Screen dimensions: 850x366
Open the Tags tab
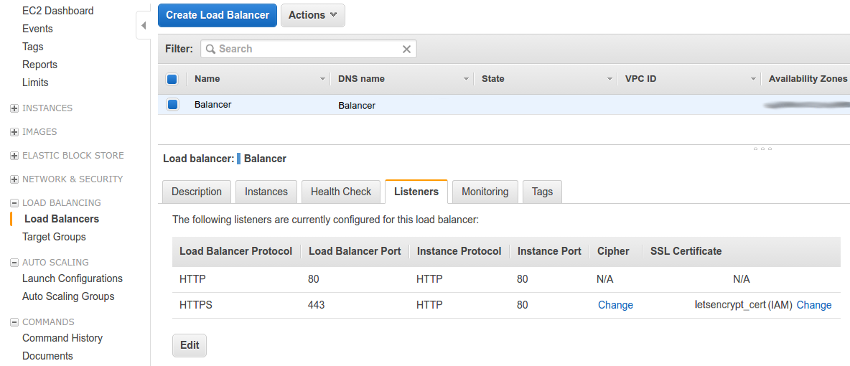[542, 191]
